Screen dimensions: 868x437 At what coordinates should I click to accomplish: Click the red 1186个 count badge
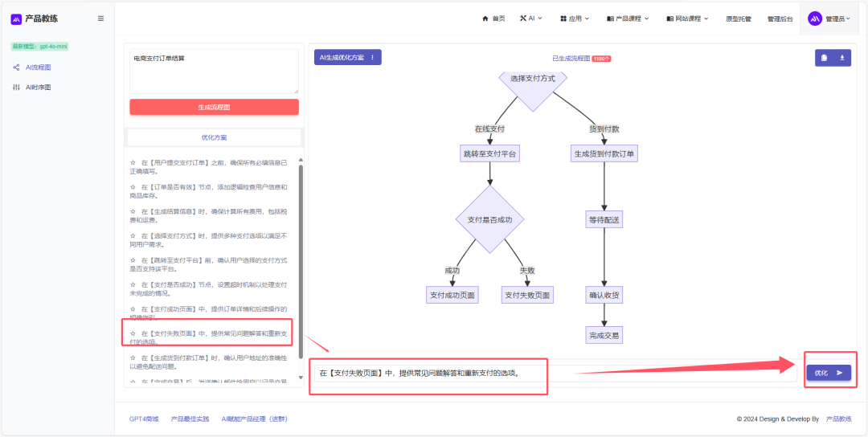(602, 58)
